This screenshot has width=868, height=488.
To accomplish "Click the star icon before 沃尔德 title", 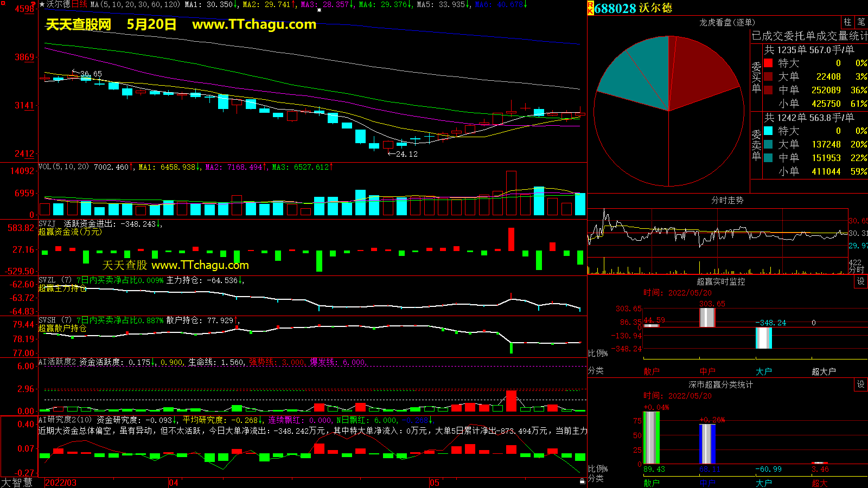I will [42, 4].
